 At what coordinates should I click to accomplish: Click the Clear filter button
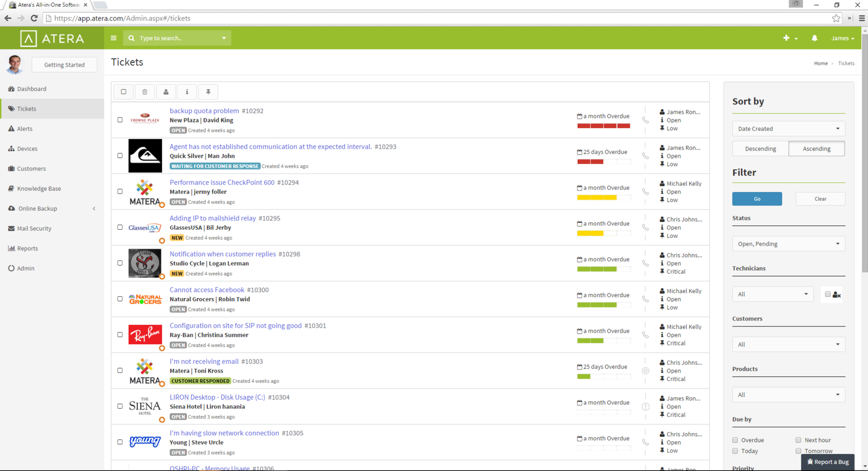pyautogui.click(x=820, y=199)
